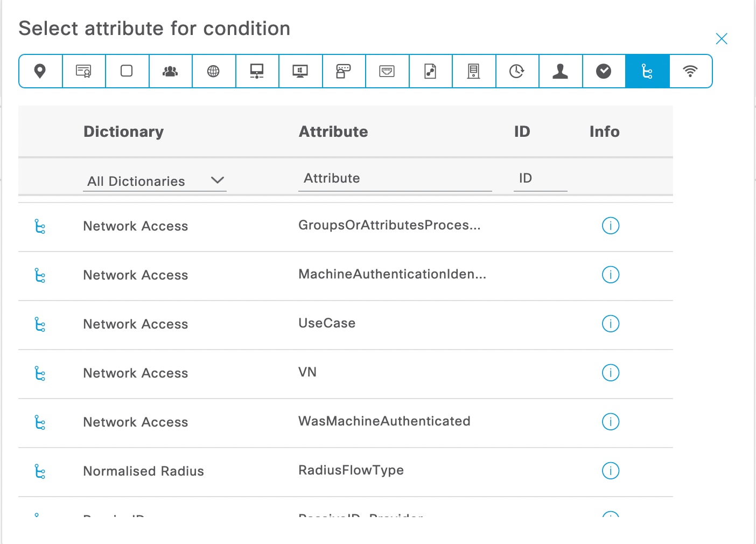The image size is (756, 544).
Task: Click the server dictionary filter icon
Action: 474,71
